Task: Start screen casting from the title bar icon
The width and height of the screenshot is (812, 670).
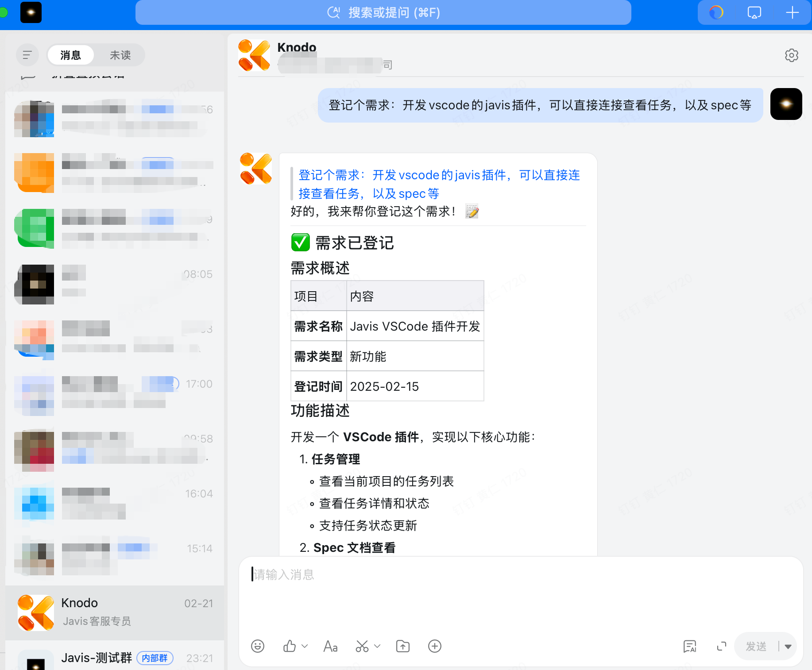Action: point(754,12)
